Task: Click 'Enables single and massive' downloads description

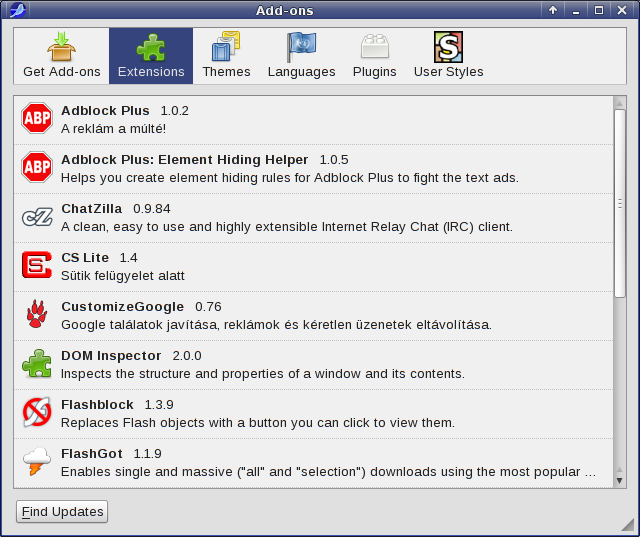Action: point(328,472)
